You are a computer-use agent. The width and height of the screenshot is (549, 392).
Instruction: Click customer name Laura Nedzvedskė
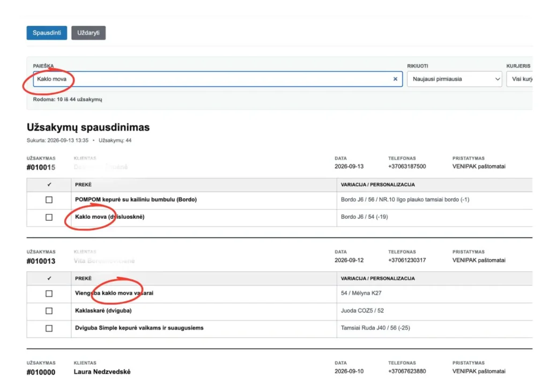(x=102, y=372)
